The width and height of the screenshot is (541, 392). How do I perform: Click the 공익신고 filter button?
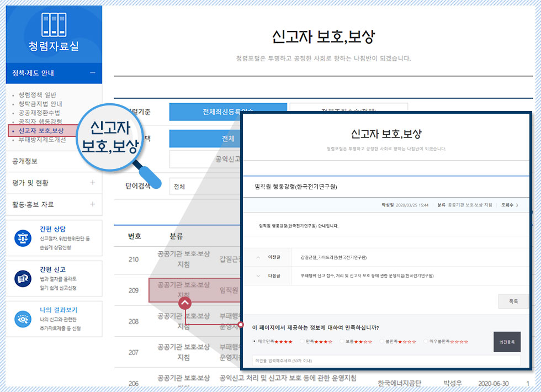pyautogui.click(x=205, y=159)
